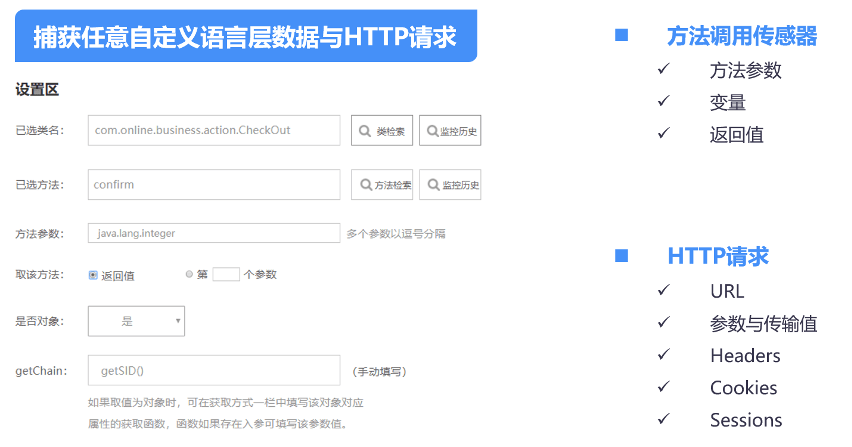Select the 返回值 radio button
Screen dimensions: 852x447
coord(93,275)
